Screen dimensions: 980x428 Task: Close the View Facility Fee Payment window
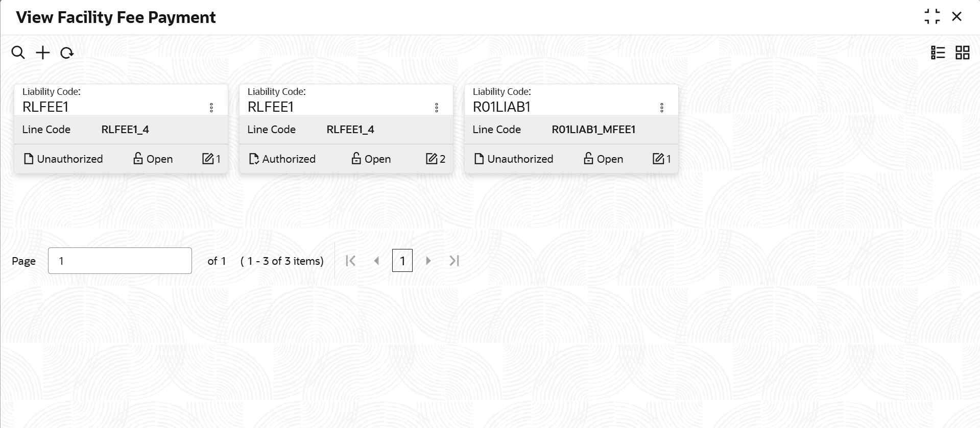pos(957,17)
